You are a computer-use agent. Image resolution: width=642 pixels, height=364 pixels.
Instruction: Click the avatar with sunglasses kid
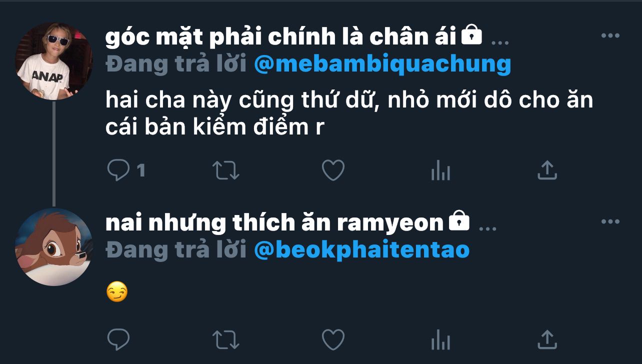[54, 61]
